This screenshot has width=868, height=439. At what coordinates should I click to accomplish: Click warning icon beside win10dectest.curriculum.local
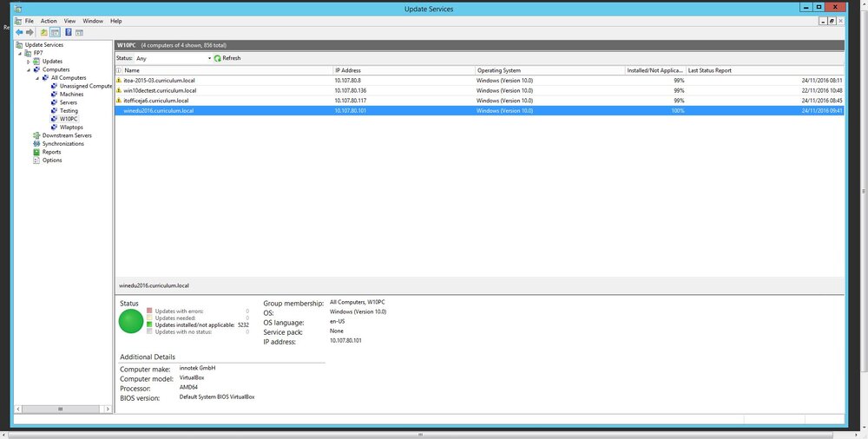118,90
